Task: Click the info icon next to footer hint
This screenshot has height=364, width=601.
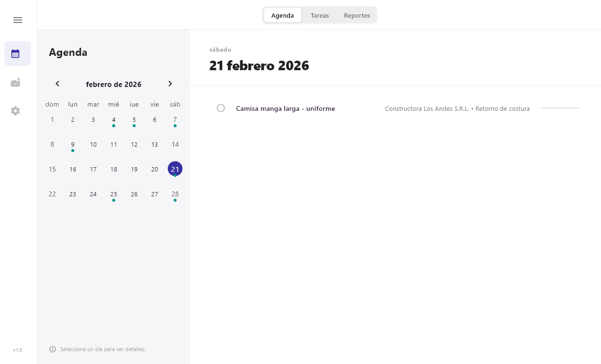Action: pyautogui.click(x=53, y=349)
